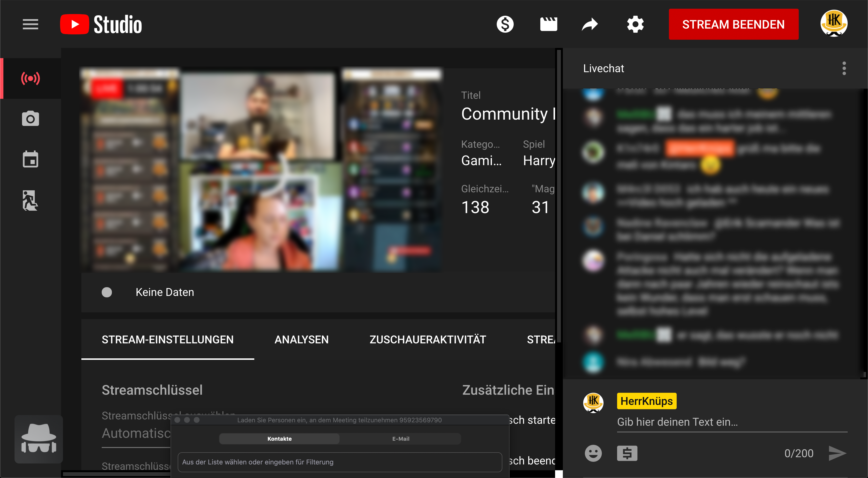Image resolution: width=868 pixels, height=478 pixels.
Task: Click the exit studio icon in sidebar
Action: (30, 200)
